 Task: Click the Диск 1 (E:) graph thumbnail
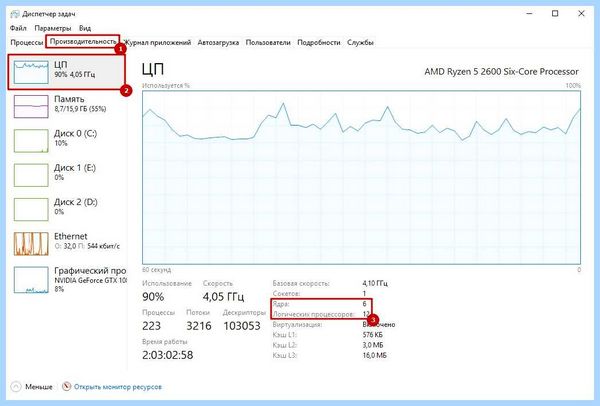pos(31,175)
